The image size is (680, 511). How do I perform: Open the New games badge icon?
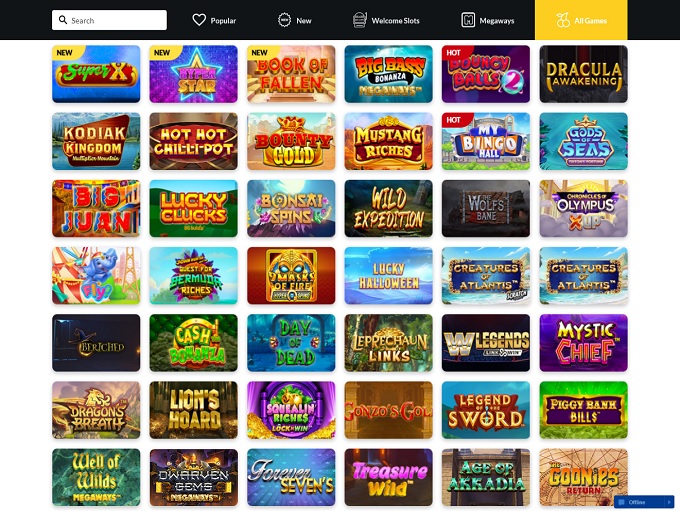284,20
